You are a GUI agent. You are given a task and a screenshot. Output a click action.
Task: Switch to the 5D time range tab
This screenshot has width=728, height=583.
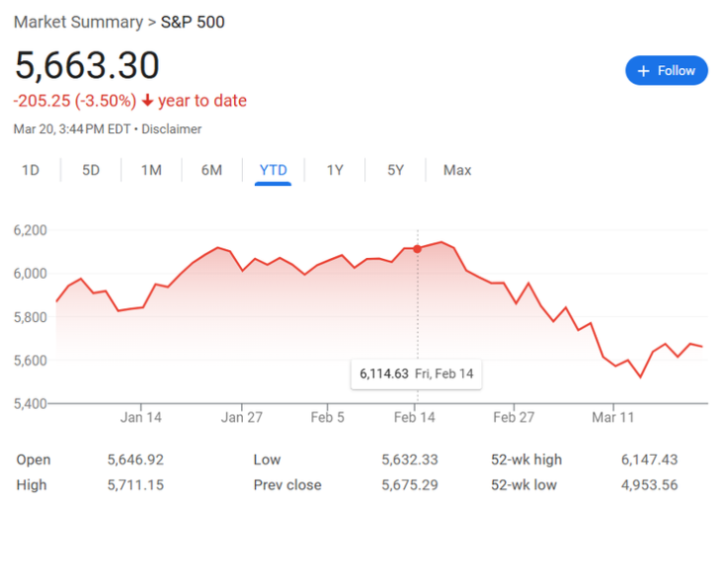(x=91, y=170)
